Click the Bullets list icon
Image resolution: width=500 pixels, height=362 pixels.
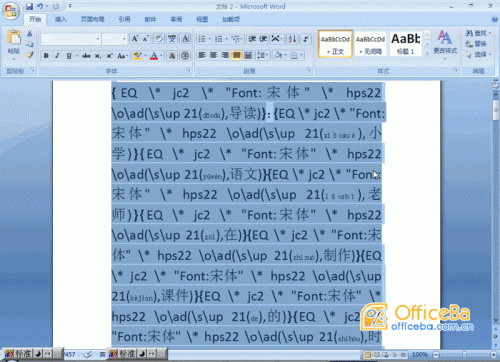(202, 39)
